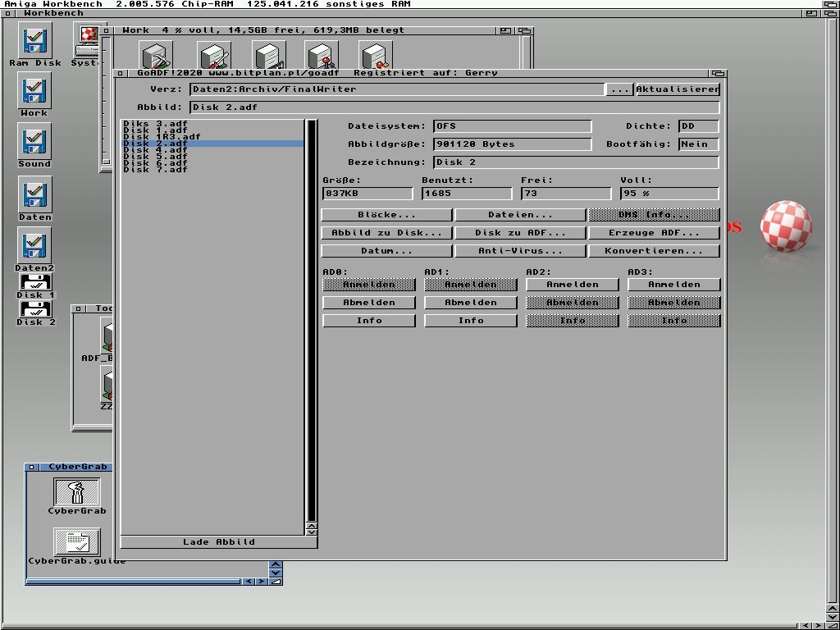
Task: Select second drawer icon in Work window
Action: pyautogui.click(x=214, y=55)
